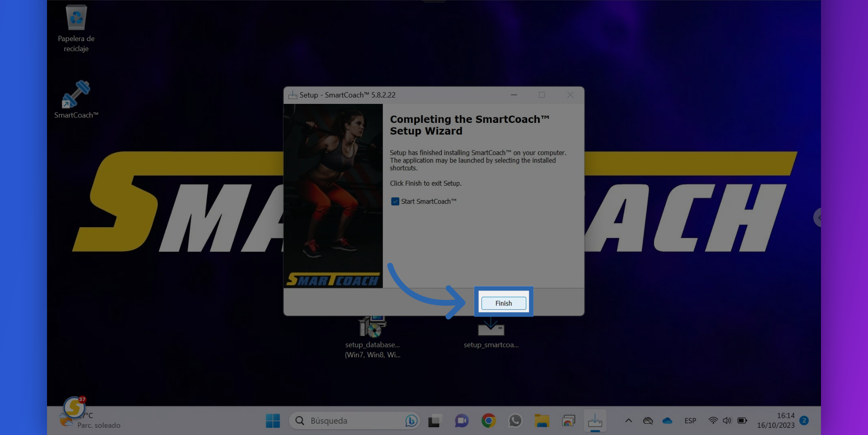Open the weather widget Parc. soleado
Screen dimensions: 868x435
(90, 420)
